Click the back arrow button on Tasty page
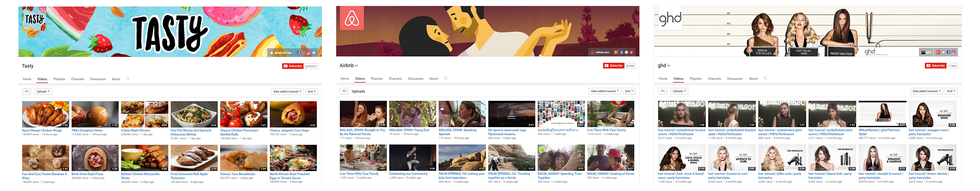 [27, 91]
